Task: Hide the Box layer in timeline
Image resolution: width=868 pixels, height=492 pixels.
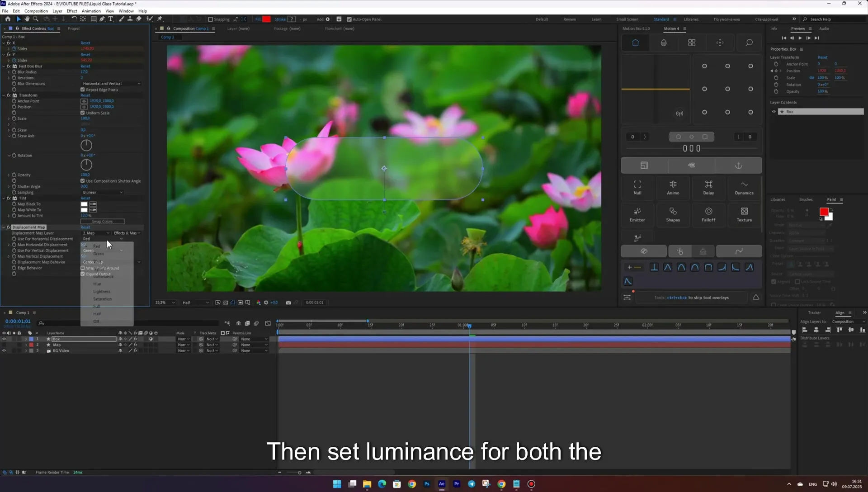Action: [4, 339]
